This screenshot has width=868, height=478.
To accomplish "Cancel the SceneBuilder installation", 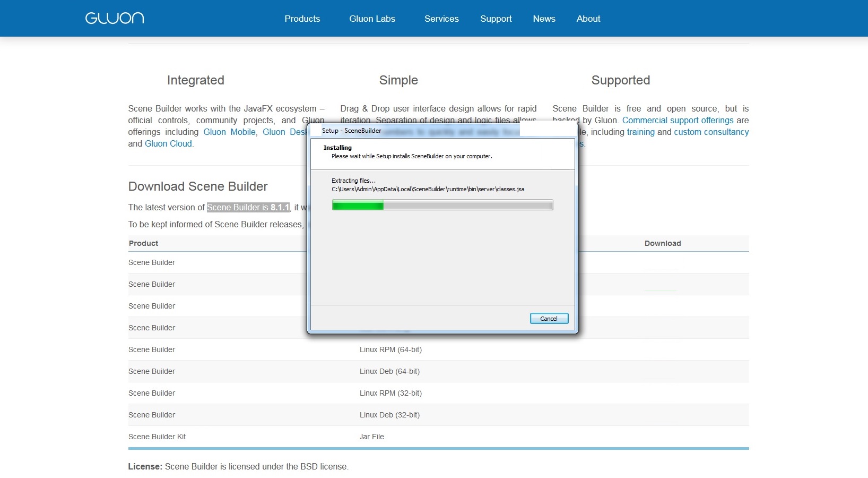I will [549, 318].
